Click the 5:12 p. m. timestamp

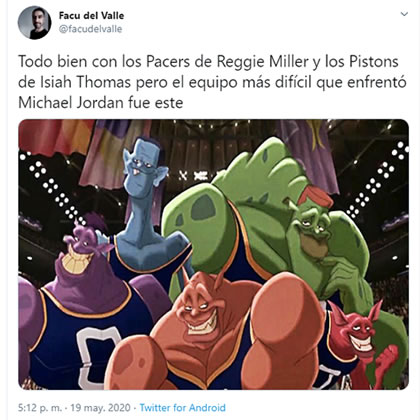[x=40, y=408]
